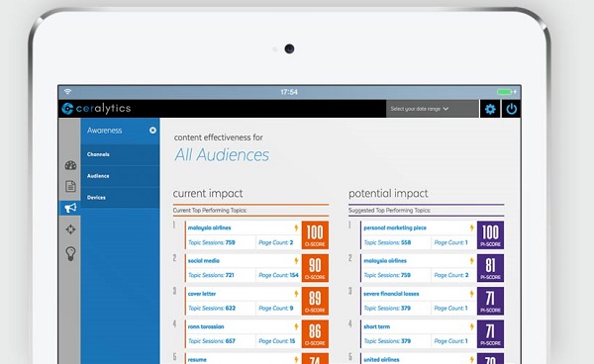594x364 pixels.
Task: Click lightning icon on current malaysia airlines
Action: pyautogui.click(x=296, y=227)
